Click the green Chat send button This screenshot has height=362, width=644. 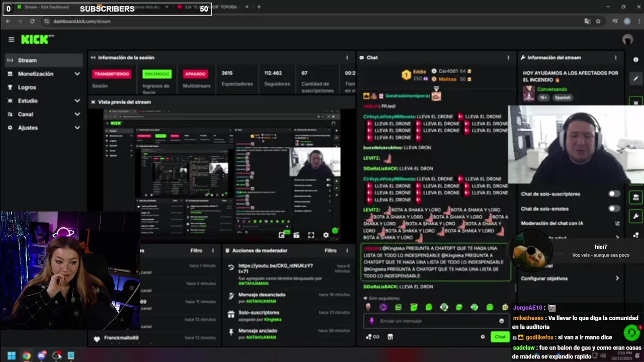pyautogui.click(x=500, y=337)
